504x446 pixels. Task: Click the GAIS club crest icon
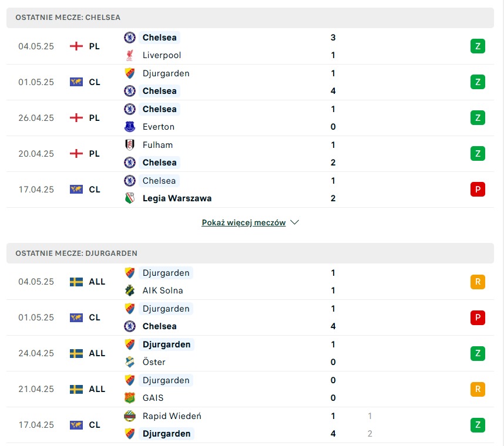[x=130, y=398]
